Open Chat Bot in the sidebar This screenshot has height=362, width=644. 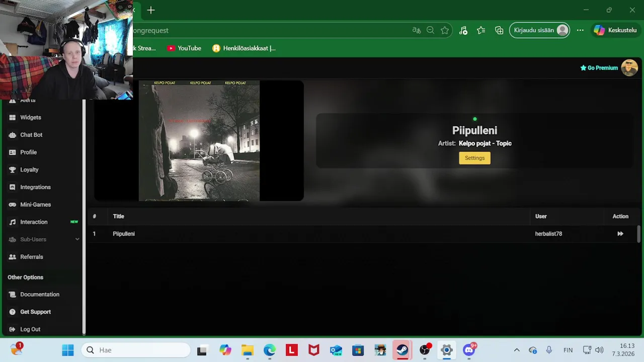tap(31, 135)
